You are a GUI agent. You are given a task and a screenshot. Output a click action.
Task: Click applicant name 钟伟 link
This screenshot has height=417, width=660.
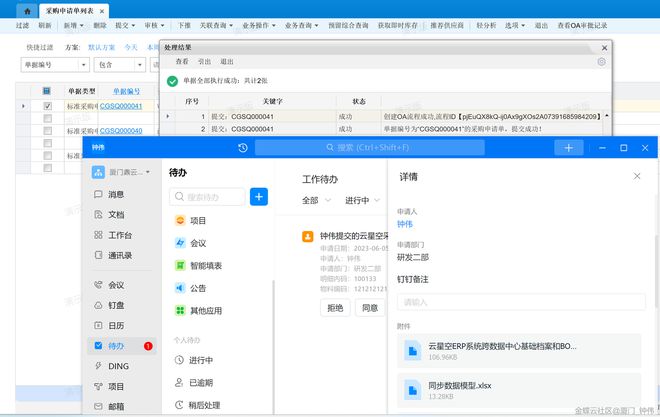(405, 224)
